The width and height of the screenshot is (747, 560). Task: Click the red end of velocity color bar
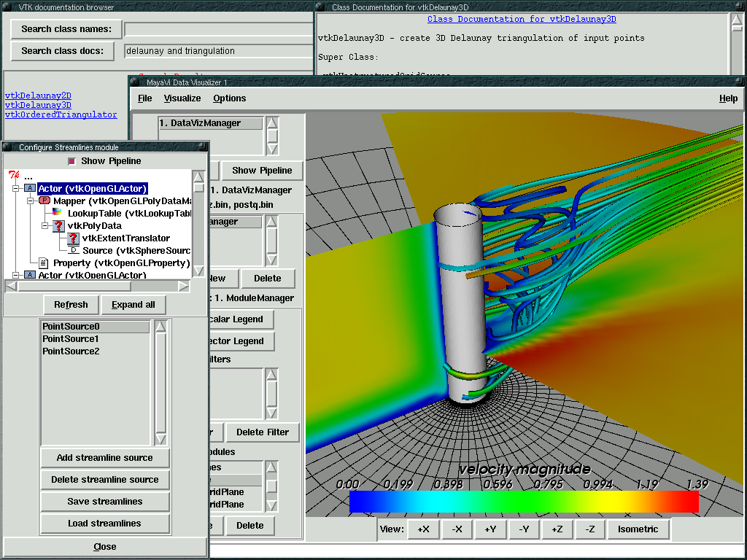coord(689,502)
